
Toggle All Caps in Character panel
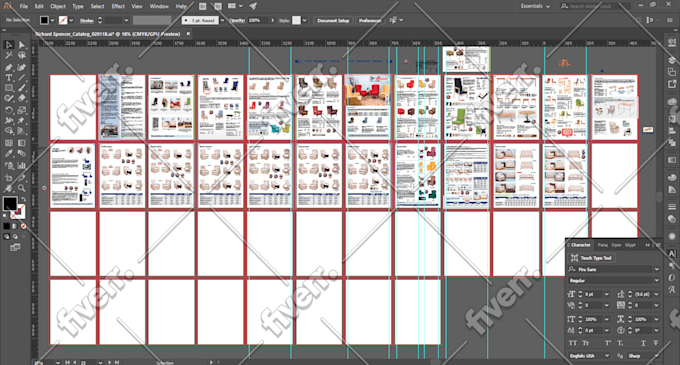point(573,343)
